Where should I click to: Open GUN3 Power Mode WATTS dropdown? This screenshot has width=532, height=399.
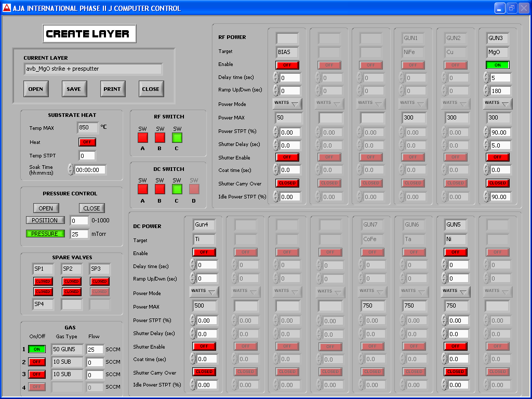[498, 103]
